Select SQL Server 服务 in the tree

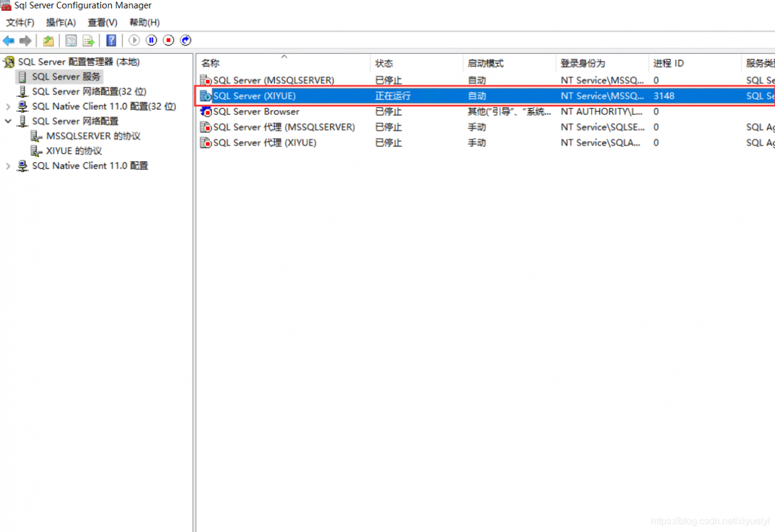click(x=67, y=77)
